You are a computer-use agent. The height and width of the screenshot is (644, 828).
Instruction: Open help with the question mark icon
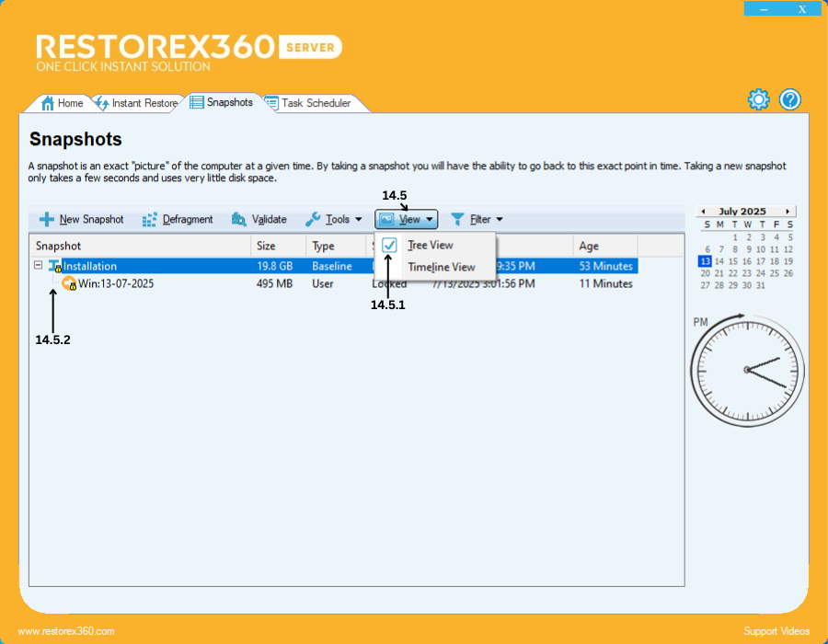pyautogui.click(x=790, y=99)
